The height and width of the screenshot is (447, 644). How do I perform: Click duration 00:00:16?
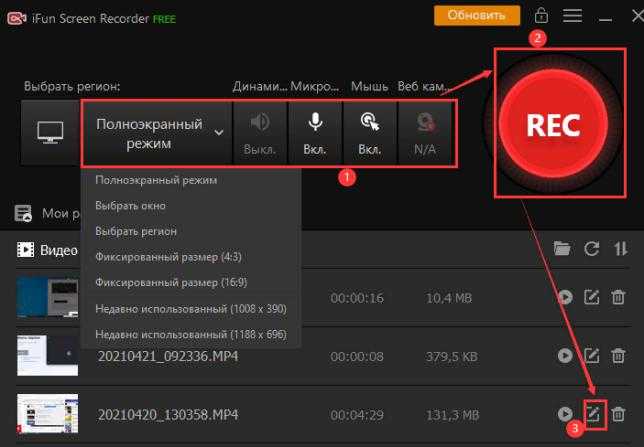[357, 297]
